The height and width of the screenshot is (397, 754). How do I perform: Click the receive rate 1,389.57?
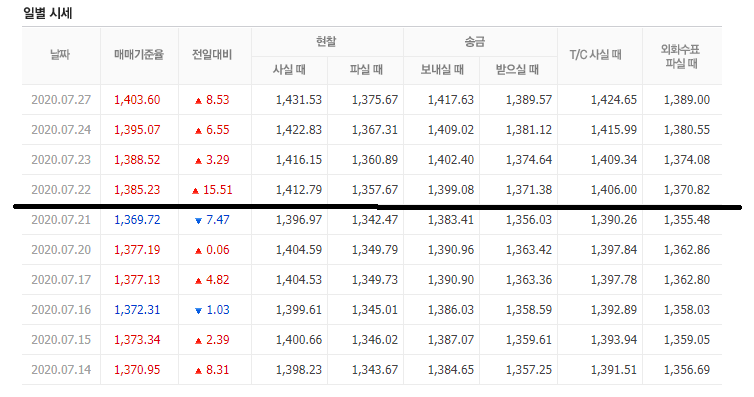point(528,100)
